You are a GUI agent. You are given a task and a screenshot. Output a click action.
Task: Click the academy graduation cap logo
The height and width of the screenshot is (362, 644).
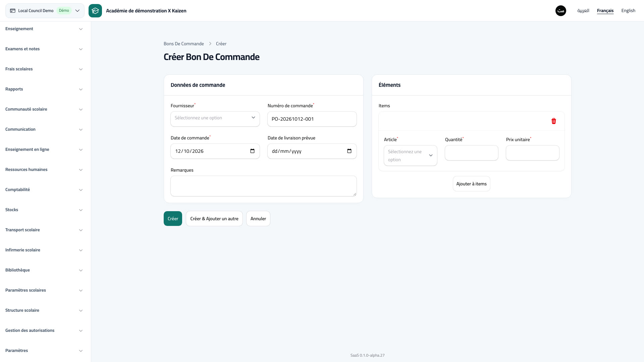[95, 11]
